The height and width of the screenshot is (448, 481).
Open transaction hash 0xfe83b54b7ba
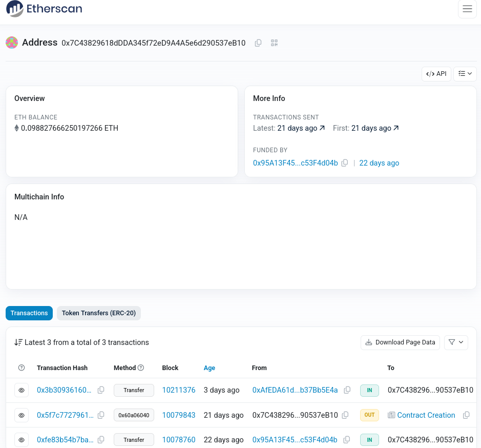(65, 440)
